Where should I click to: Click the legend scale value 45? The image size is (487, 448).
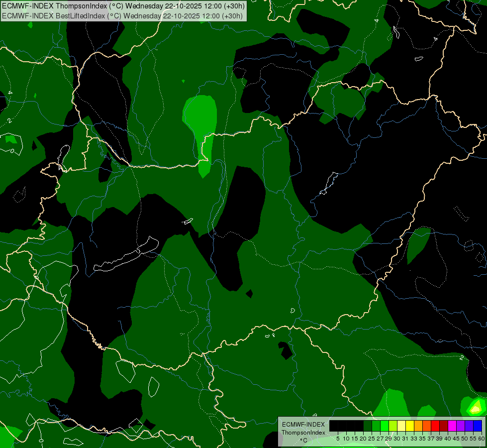[x=456, y=439]
